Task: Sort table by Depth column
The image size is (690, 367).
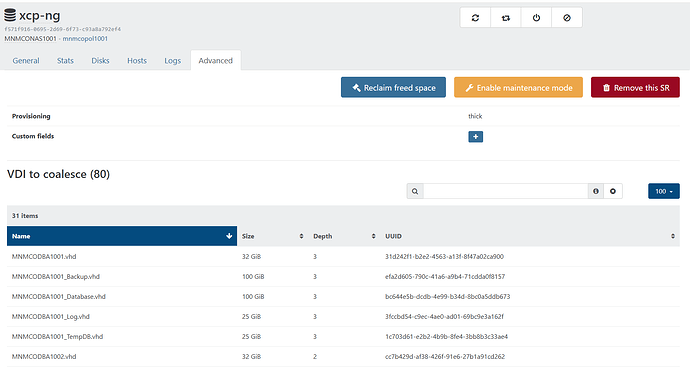Action: (x=344, y=236)
